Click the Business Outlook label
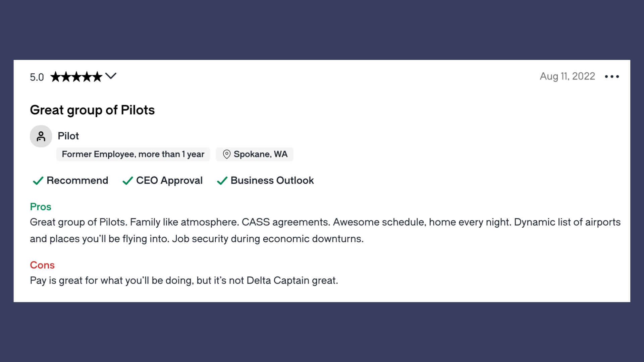 (272, 180)
